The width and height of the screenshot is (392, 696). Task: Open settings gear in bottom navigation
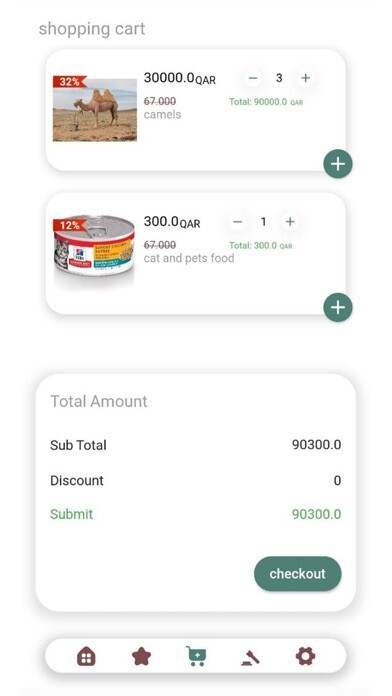point(305,656)
